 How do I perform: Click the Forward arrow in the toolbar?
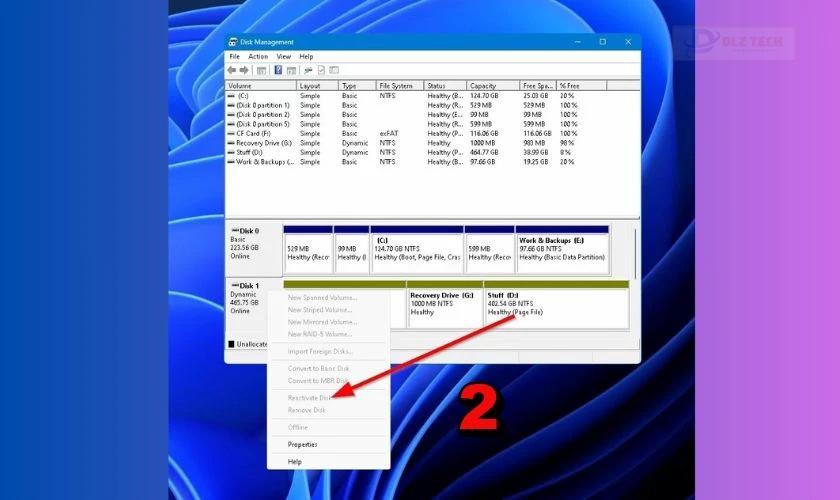[x=244, y=70]
